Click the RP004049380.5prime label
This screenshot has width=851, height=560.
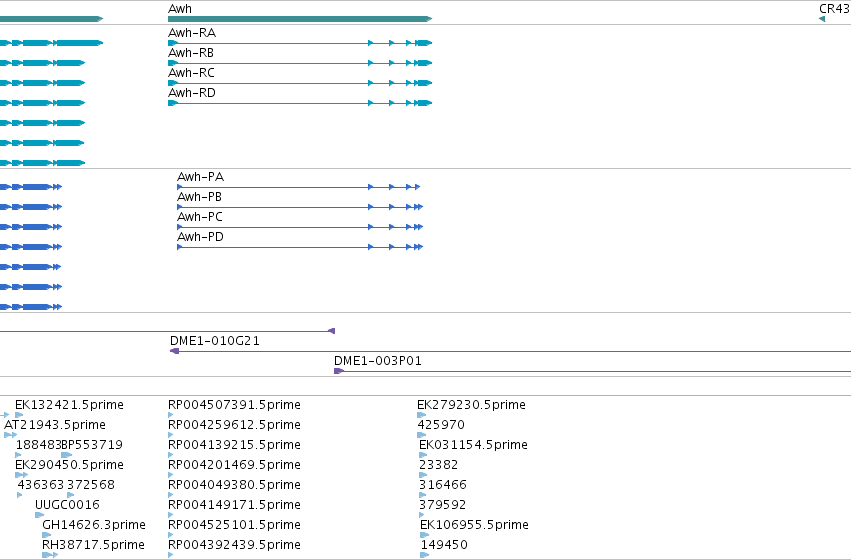[234, 485]
